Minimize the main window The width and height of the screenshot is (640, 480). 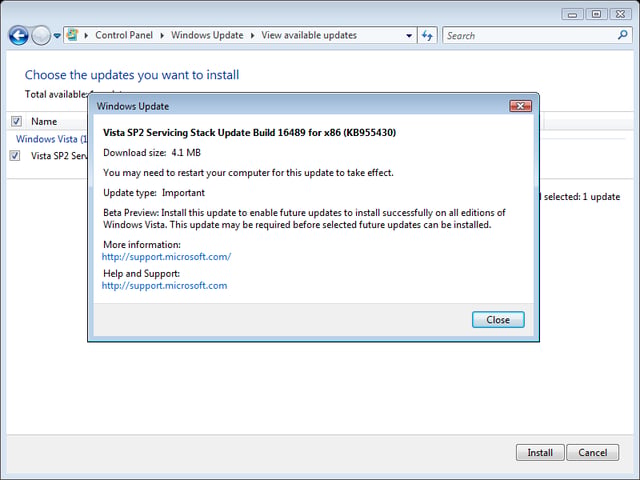point(572,14)
